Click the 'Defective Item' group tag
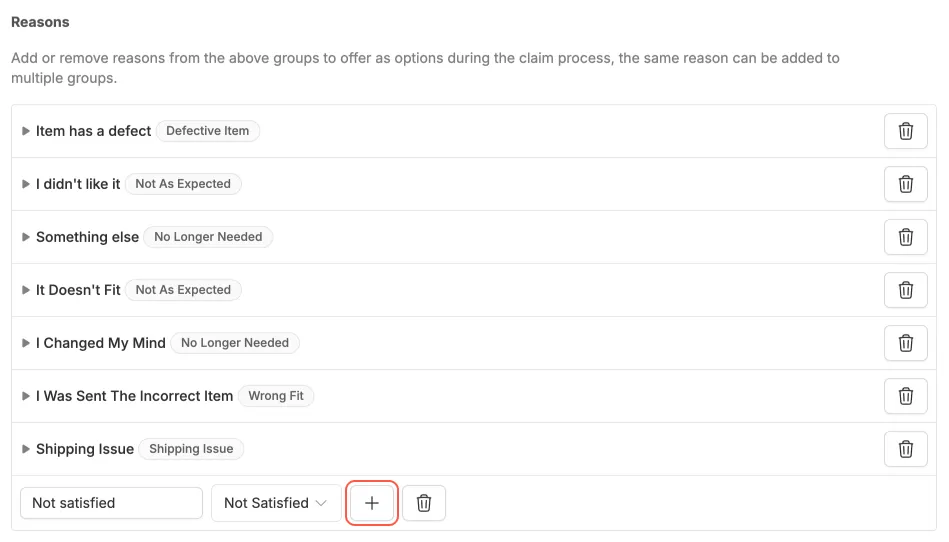This screenshot has height=542, width=949. 207,131
